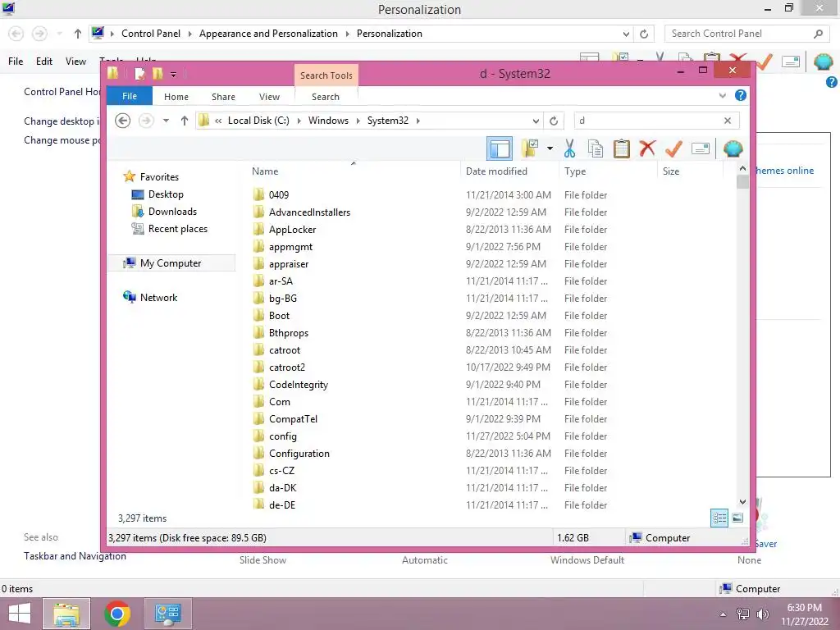Screen dimensions: 840x630
Task: Expand the Windows breadcrumb arrow
Action: pyautogui.click(x=358, y=121)
